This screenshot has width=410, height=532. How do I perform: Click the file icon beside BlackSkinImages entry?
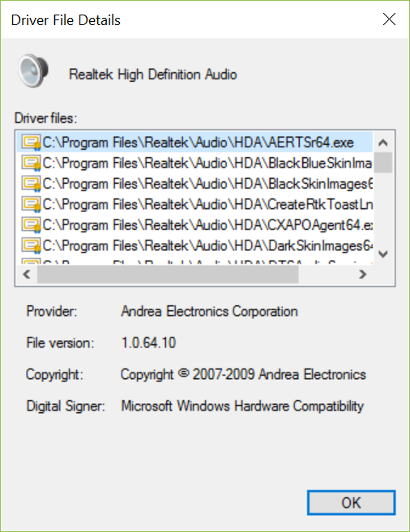pyautogui.click(x=31, y=184)
